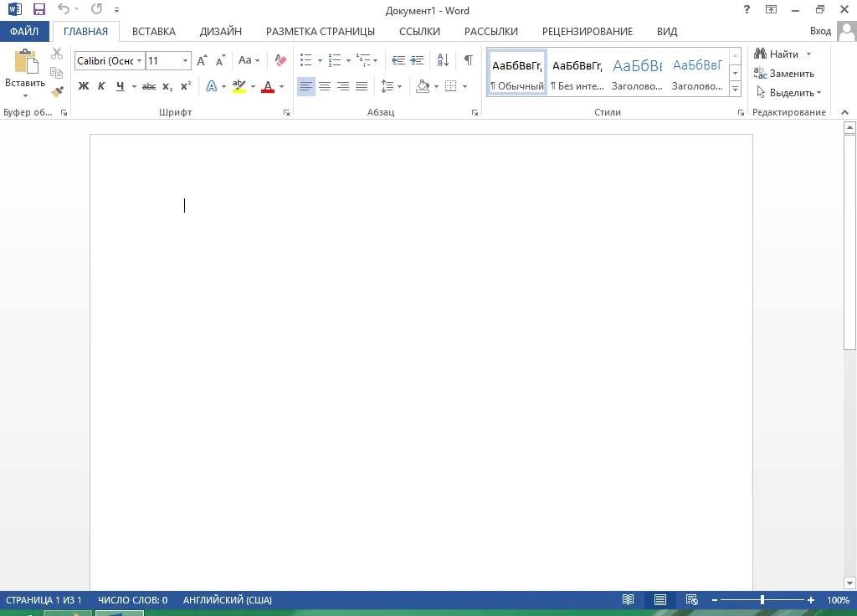Click the multilevel list icon
The width and height of the screenshot is (857, 616).
pos(363,60)
